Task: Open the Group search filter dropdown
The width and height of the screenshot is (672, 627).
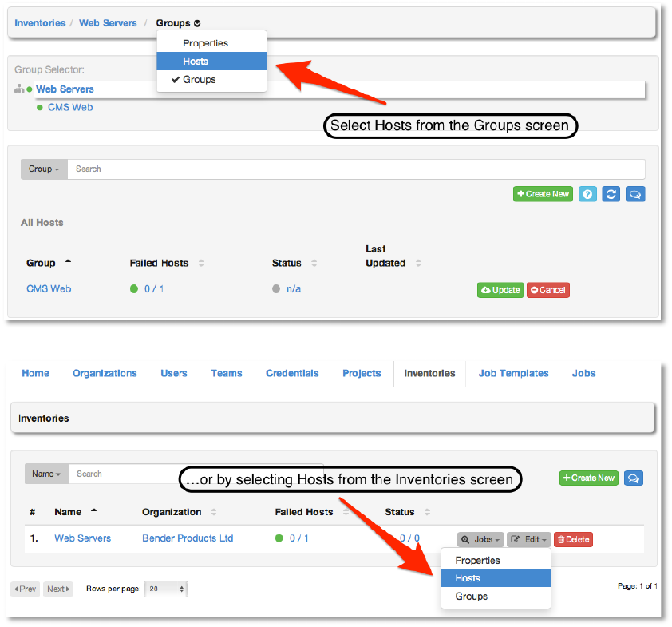Action: tap(44, 169)
